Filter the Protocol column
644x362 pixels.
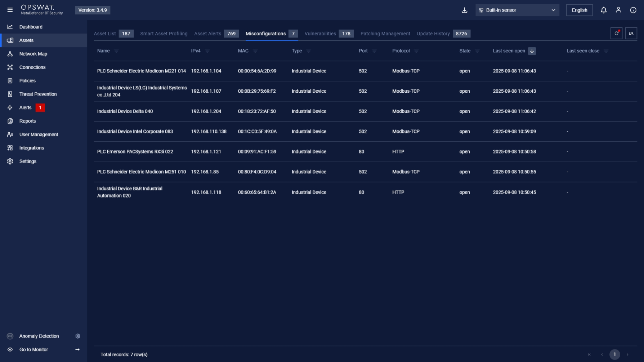click(416, 51)
